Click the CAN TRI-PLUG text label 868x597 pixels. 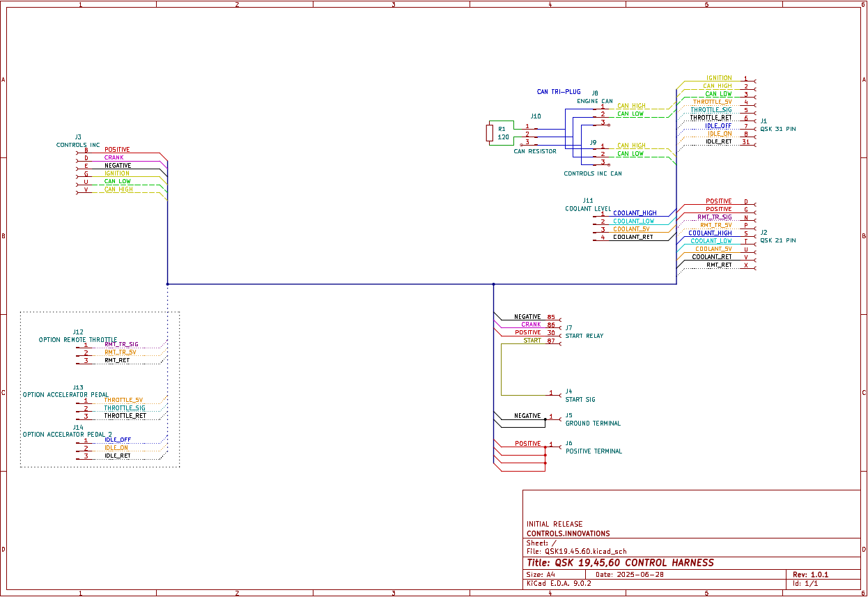click(559, 92)
